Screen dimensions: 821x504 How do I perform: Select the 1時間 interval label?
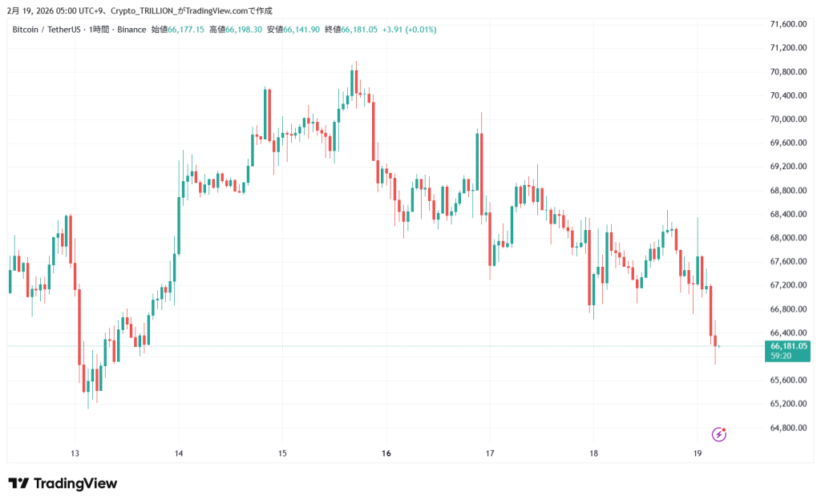pos(99,30)
